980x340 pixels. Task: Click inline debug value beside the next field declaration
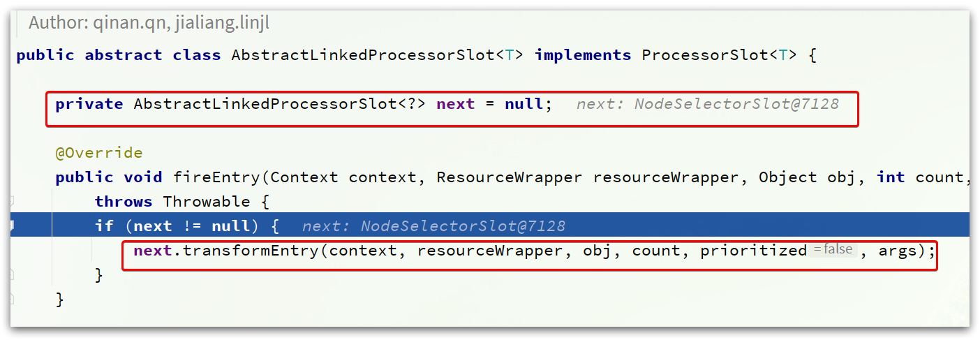coord(708,105)
